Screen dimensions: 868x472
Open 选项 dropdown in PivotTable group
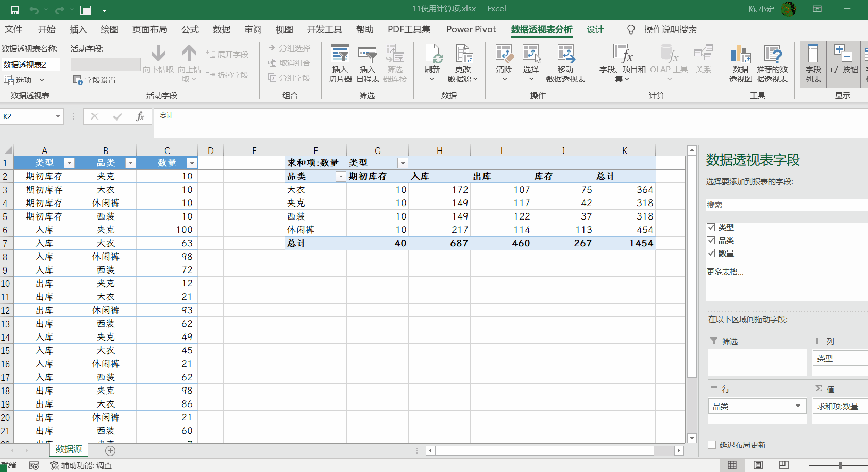coord(24,80)
